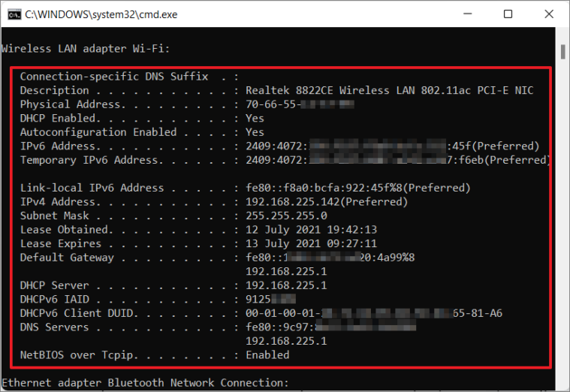
Task: Minimize the cmd.exe window
Action: pos(467,14)
